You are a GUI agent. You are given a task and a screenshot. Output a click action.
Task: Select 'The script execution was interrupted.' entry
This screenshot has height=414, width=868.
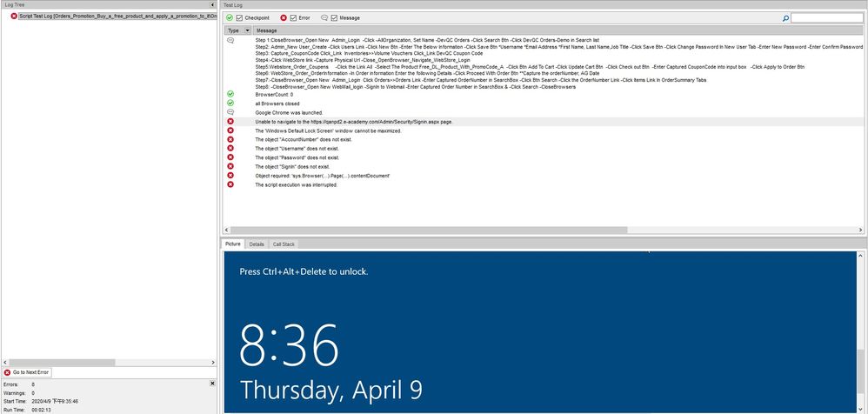297,185
